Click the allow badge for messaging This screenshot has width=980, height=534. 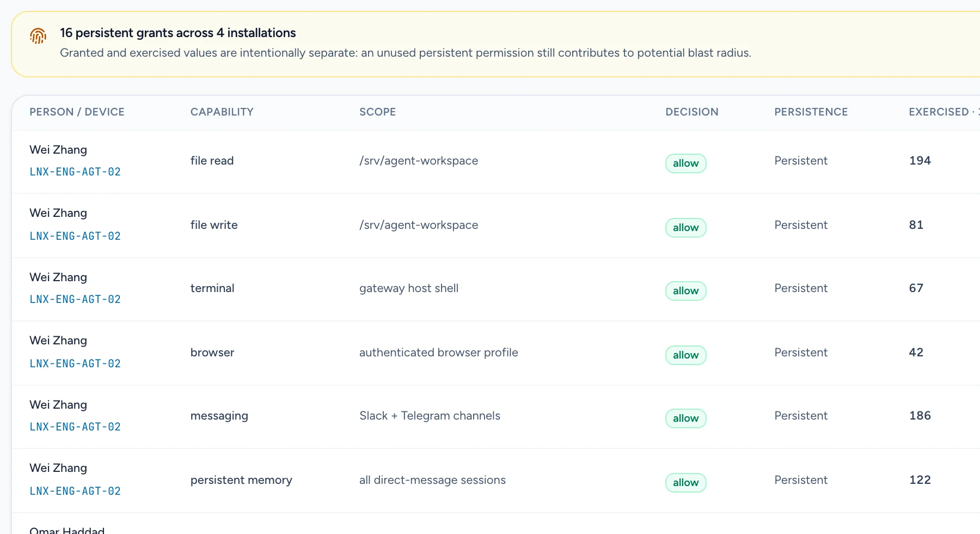(x=686, y=418)
